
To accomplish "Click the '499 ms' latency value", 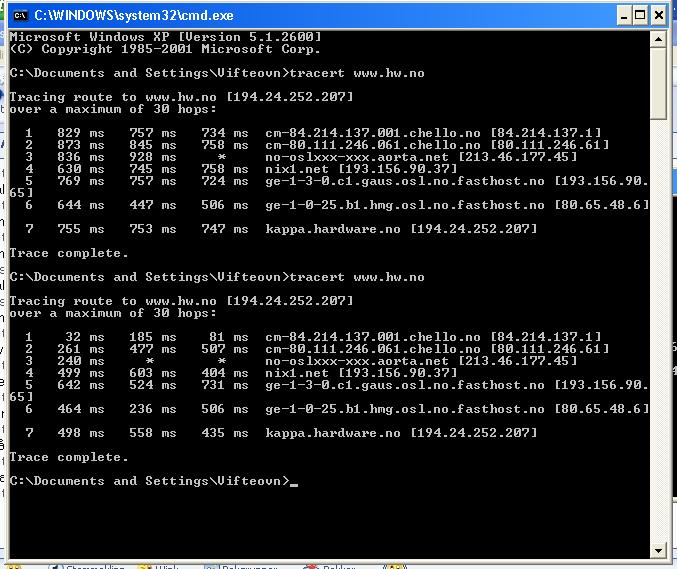I will pyautogui.click(x=81, y=373).
